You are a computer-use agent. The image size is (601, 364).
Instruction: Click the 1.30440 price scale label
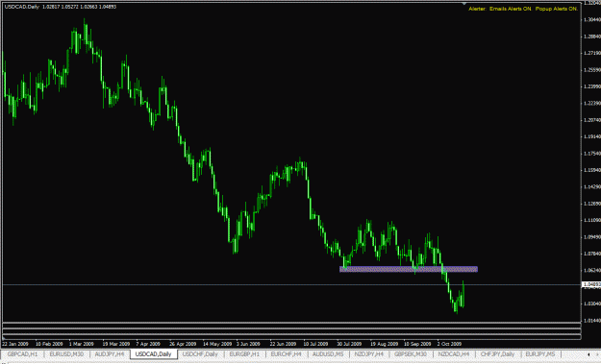click(591, 19)
